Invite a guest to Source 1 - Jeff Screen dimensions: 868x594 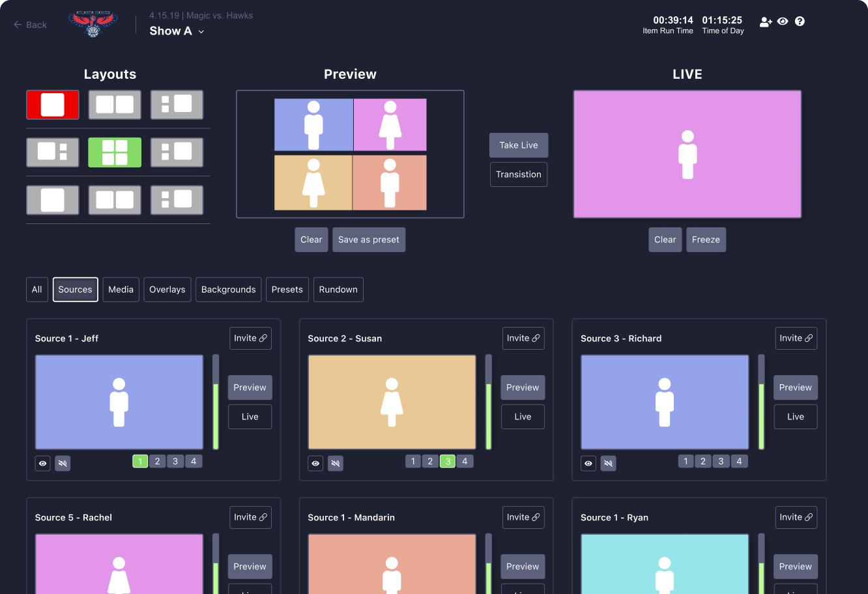coord(251,339)
